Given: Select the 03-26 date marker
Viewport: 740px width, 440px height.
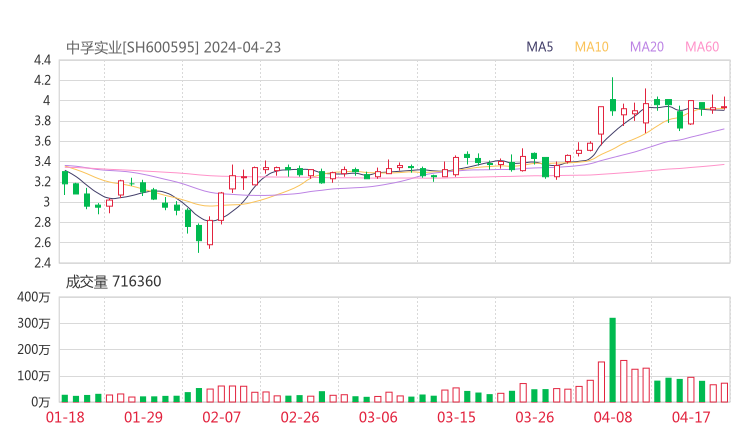Looking at the screenshot, I should [534, 417].
